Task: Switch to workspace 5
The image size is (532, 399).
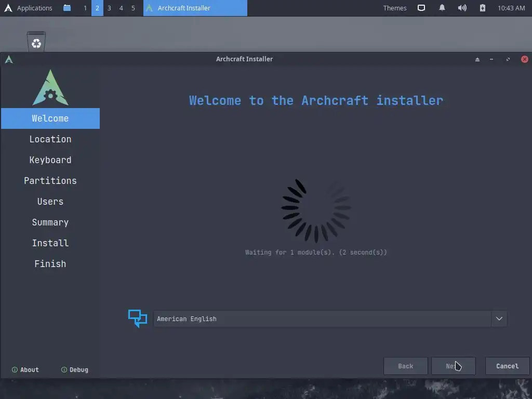Action: pyautogui.click(x=133, y=8)
